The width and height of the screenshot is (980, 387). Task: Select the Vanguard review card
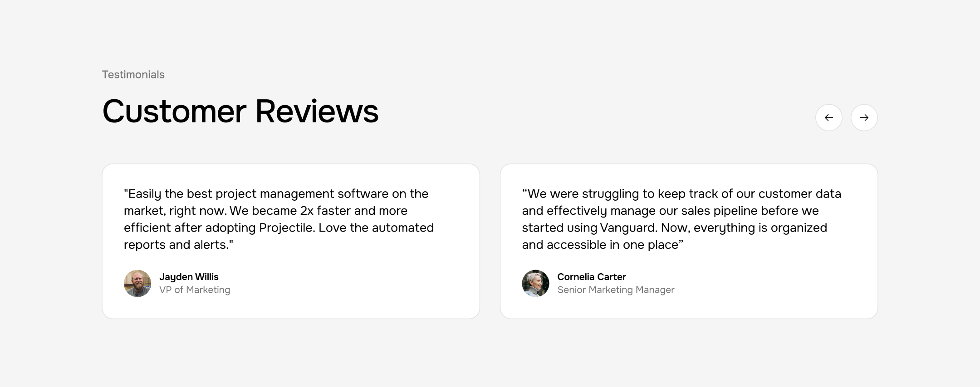688,240
